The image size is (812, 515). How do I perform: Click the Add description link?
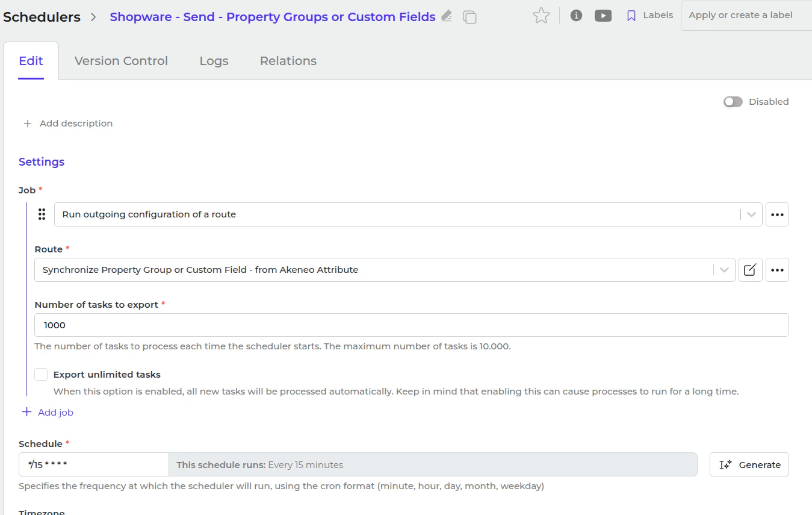[68, 123]
